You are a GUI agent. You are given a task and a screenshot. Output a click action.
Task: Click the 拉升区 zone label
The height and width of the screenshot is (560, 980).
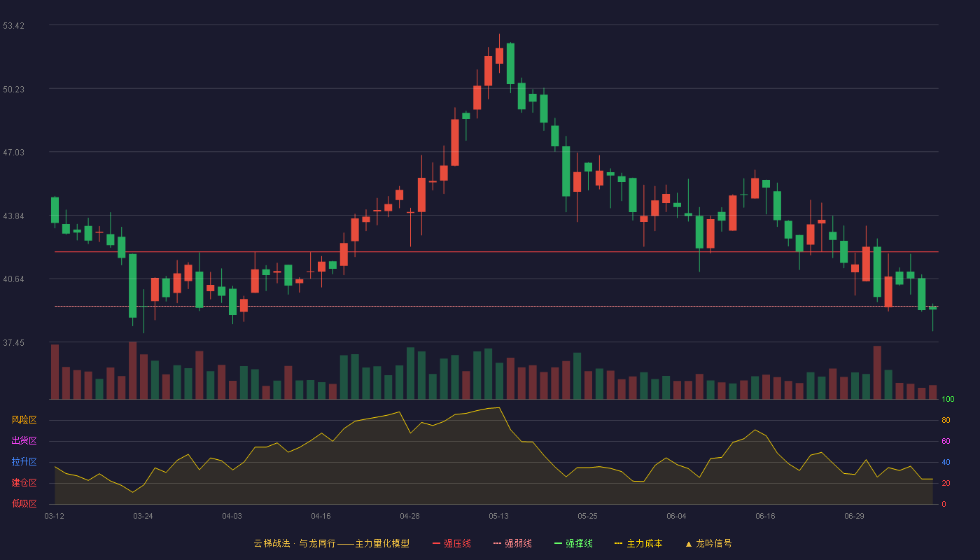tap(24, 462)
